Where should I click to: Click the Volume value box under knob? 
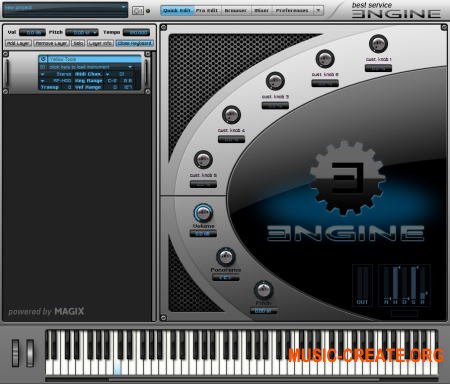203,234
